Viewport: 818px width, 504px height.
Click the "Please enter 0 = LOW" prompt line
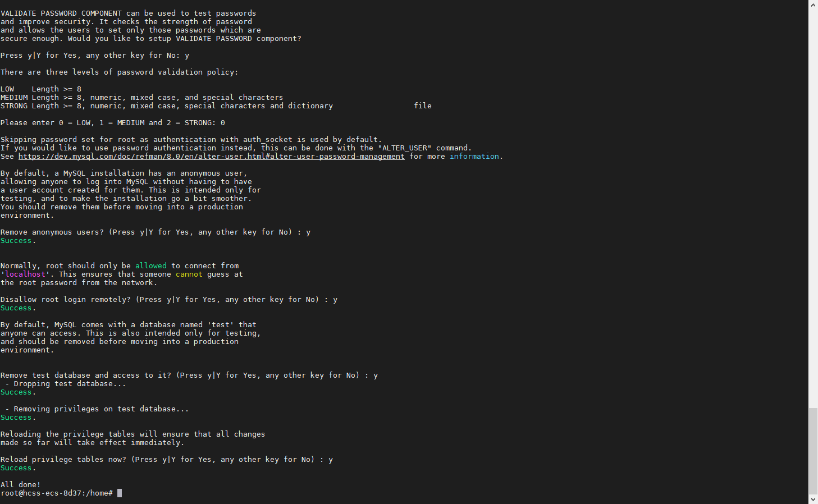(112, 123)
